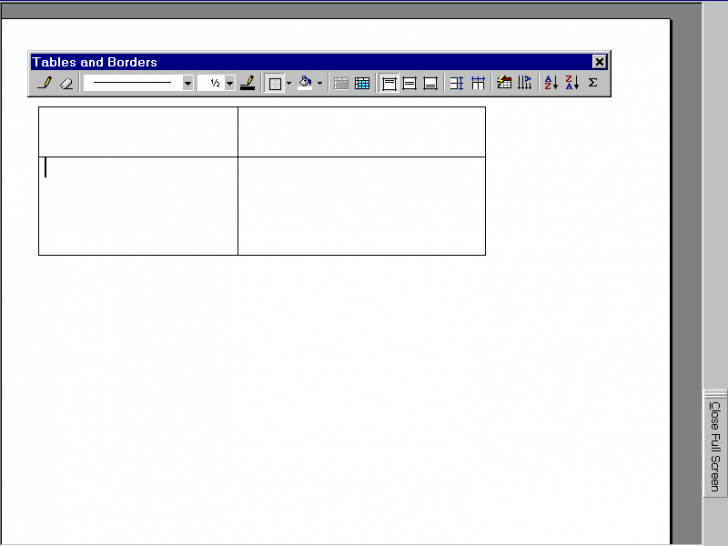728x546 pixels.
Task: Click the Sort Descending Z-A icon
Action: click(572, 83)
